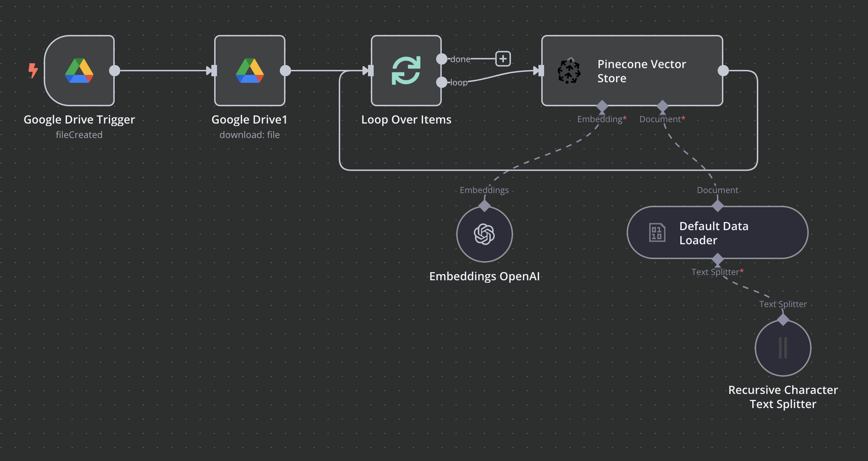Click the 'Recursive Character Text Splitter' label
This screenshot has width=868, height=461.
click(783, 397)
